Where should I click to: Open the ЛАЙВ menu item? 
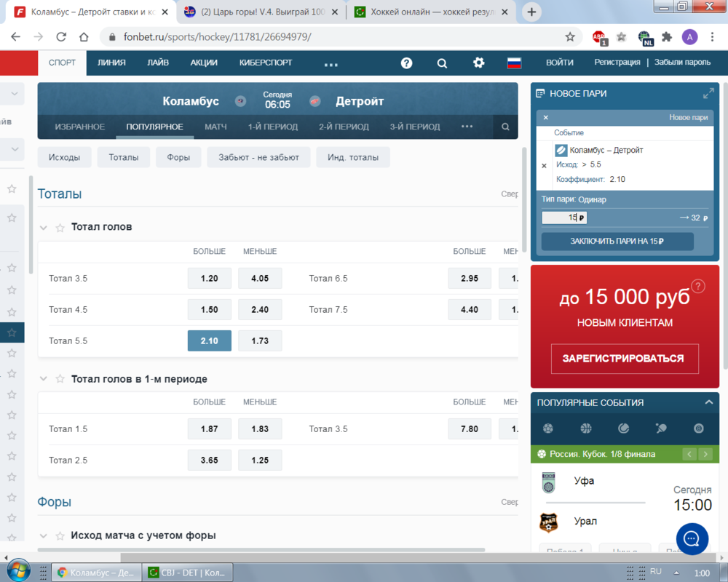pyautogui.click(x=158, y=63)
